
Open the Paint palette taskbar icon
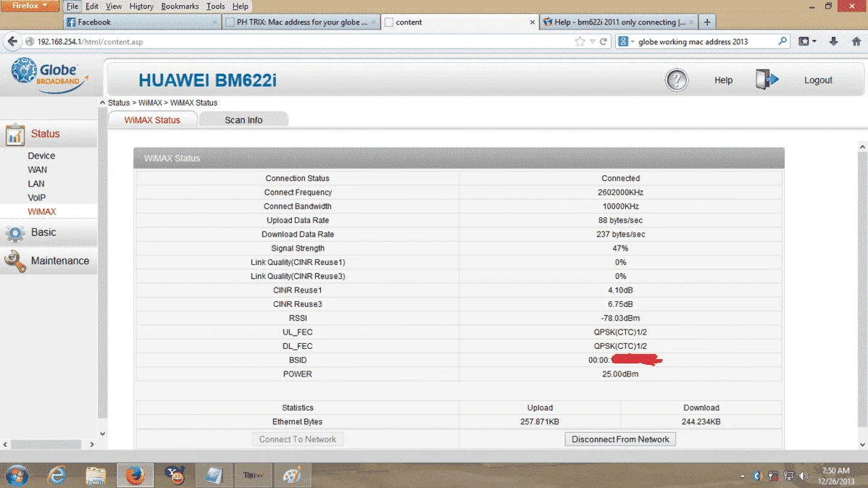coord(292,475)
